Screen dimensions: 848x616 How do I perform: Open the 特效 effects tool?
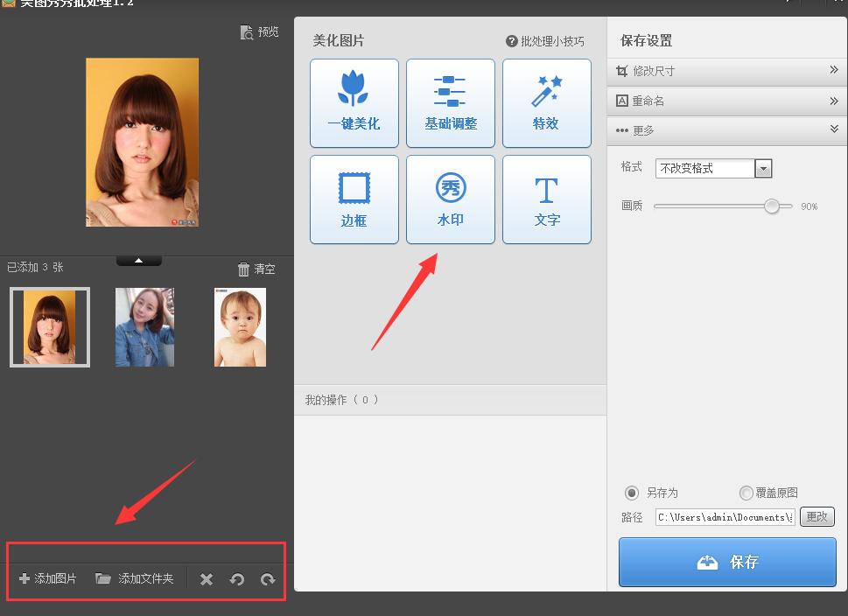547,103
